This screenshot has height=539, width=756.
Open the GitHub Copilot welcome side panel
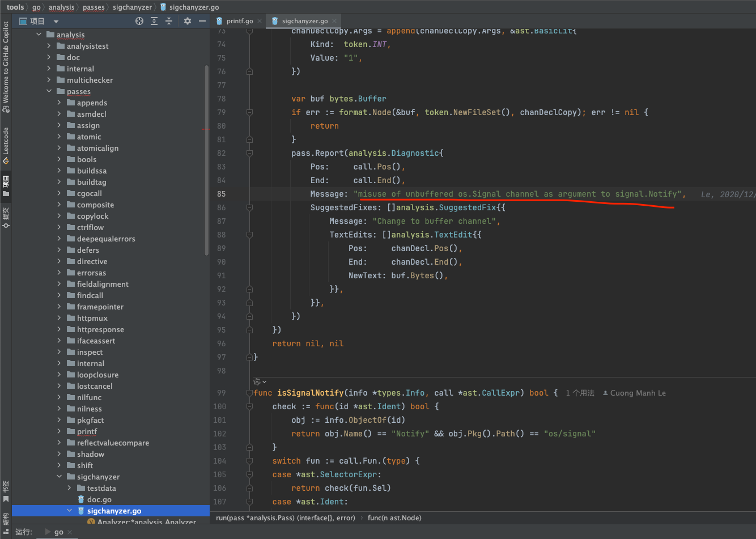(x=6, y=66)
